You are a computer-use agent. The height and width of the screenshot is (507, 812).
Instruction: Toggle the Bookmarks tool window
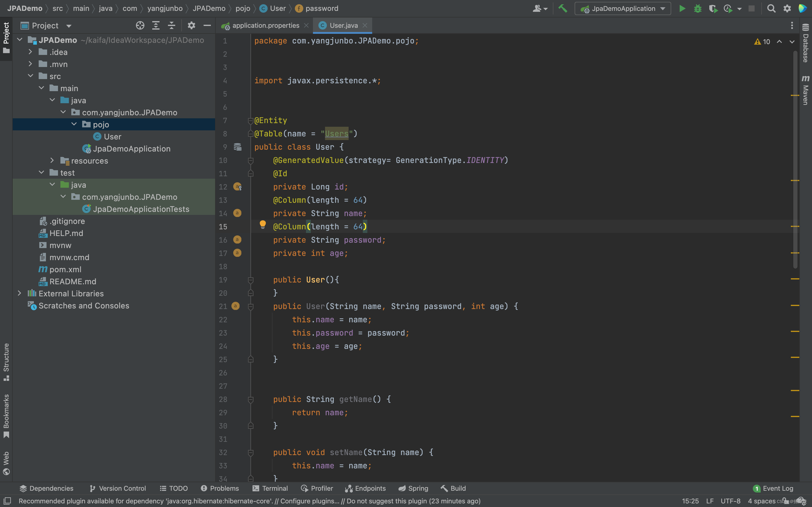coord(6,416)
